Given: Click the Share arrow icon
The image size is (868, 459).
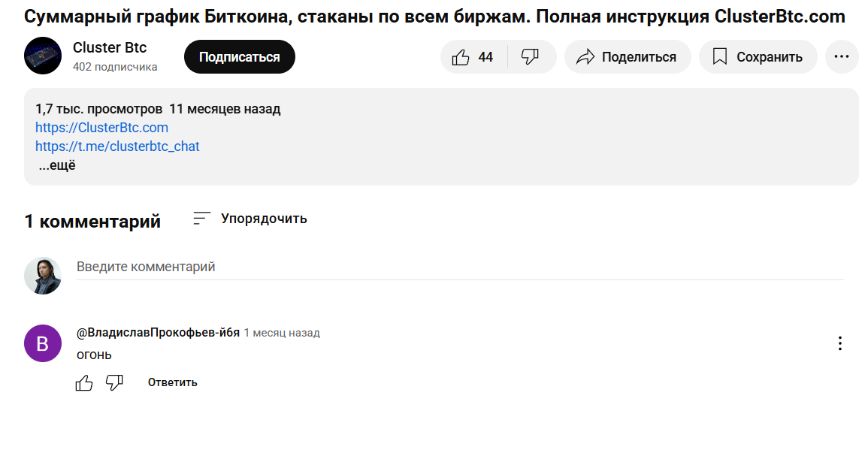Looking at the screenshot, I should (585, 57).
